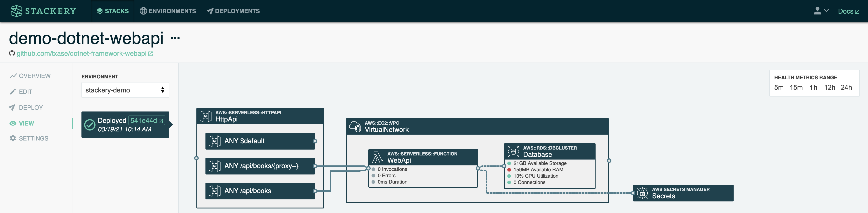
Task: Open the Docs link
Action: pos(849,11)
